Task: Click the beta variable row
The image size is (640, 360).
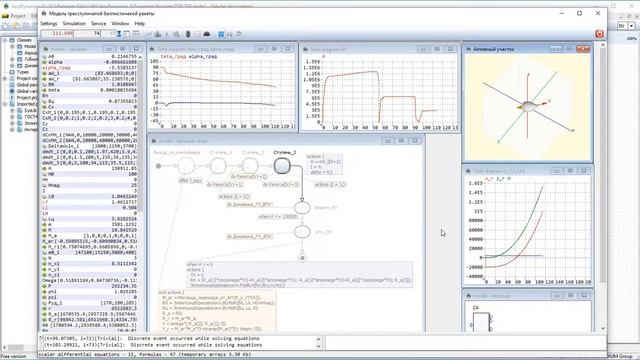Action: point(90,90)
